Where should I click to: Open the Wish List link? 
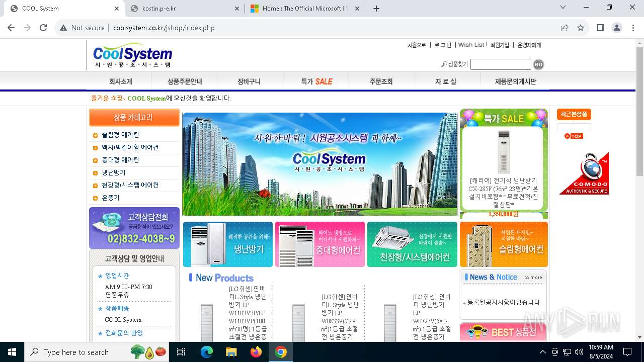click(471, 45)
